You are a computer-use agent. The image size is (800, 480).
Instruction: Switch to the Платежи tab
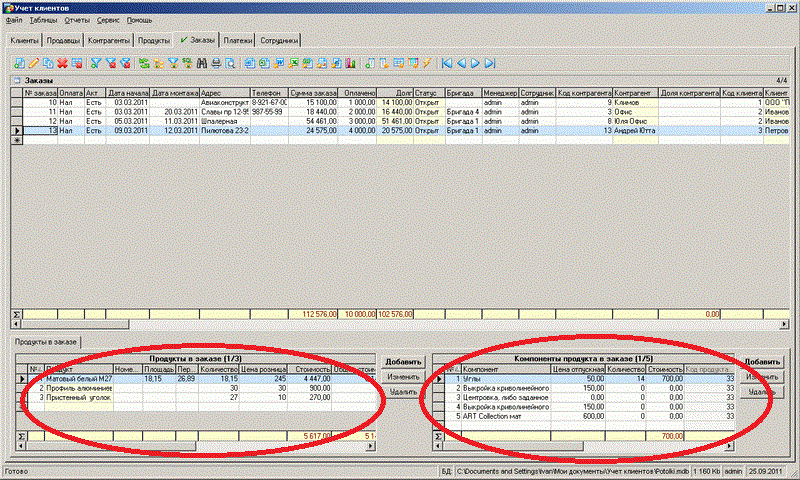click(x=237, y=41)
